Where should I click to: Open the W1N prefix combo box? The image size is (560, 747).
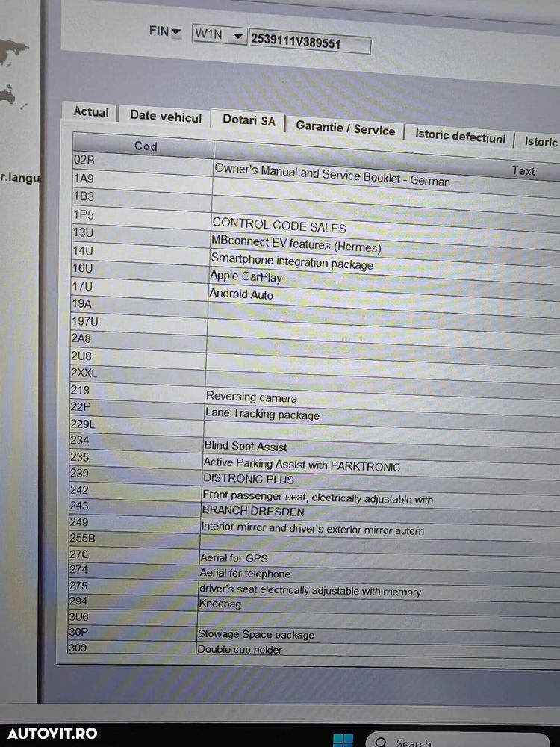[x=220, y=35]
